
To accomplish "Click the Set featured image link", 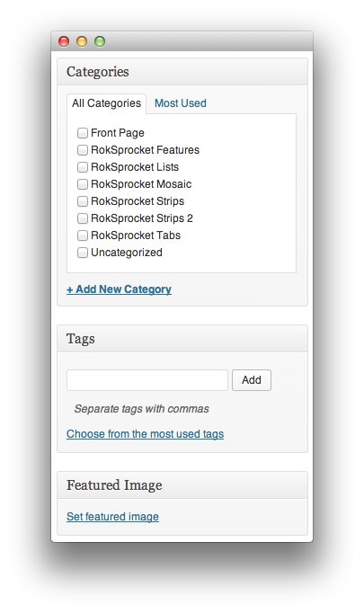I will pyautogui.click(x=112, y=517).
